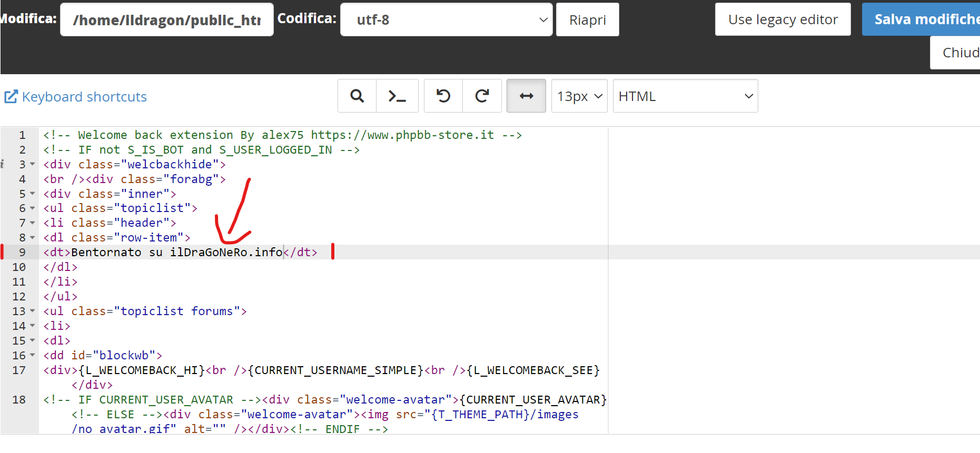
Task: Click the 'inner' class value on line 5
Action: 145,194
